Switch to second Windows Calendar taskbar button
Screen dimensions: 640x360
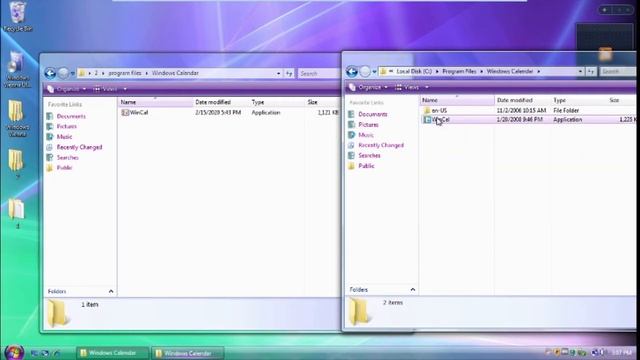187,353
